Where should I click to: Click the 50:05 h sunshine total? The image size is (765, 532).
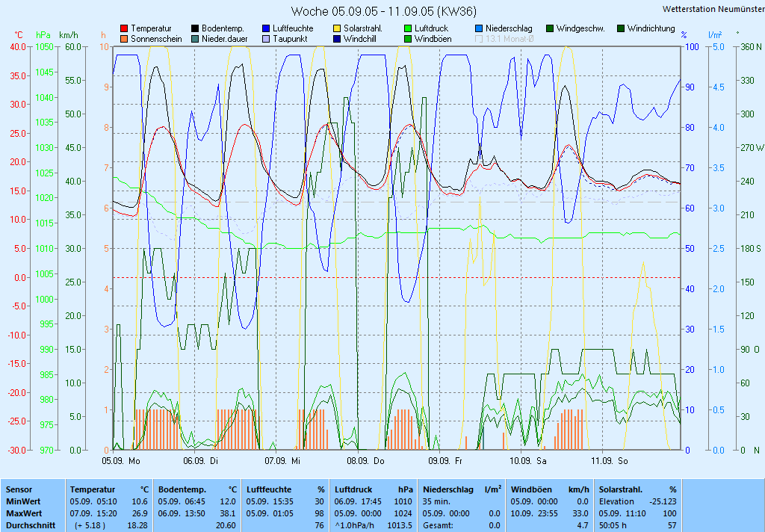coord(613,526)
